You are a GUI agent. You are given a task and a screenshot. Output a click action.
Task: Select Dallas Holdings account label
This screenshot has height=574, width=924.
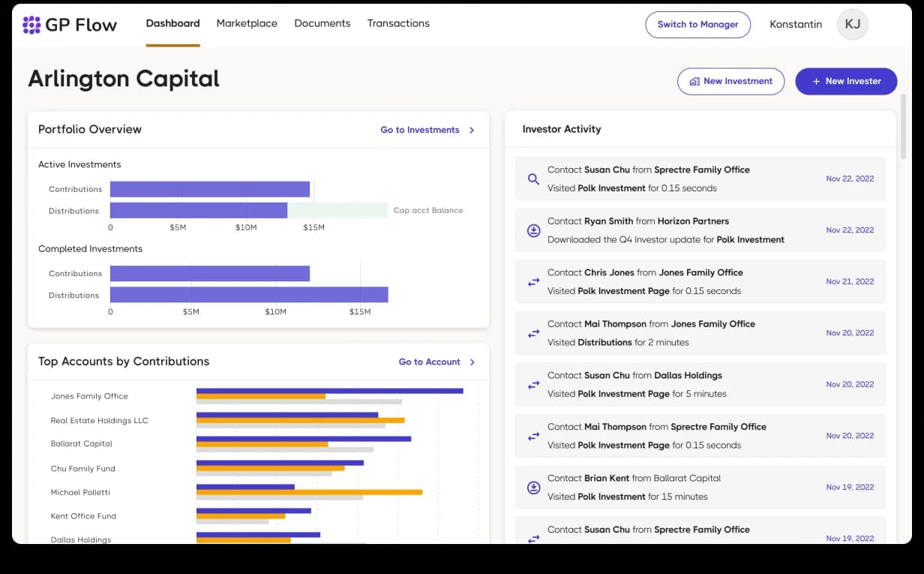pyautogui.click(x=81, y=539)
